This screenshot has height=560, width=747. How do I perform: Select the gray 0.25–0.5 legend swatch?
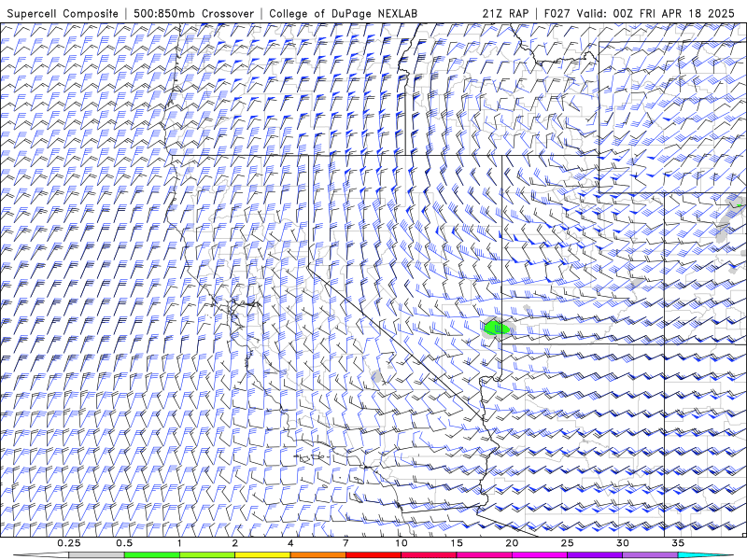[x=97, y=555]
